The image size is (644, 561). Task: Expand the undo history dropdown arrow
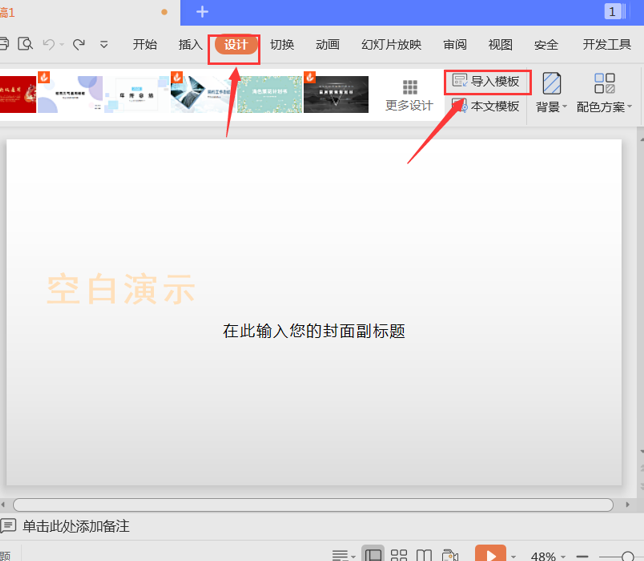pyautogui.click(x=62, y=44)
